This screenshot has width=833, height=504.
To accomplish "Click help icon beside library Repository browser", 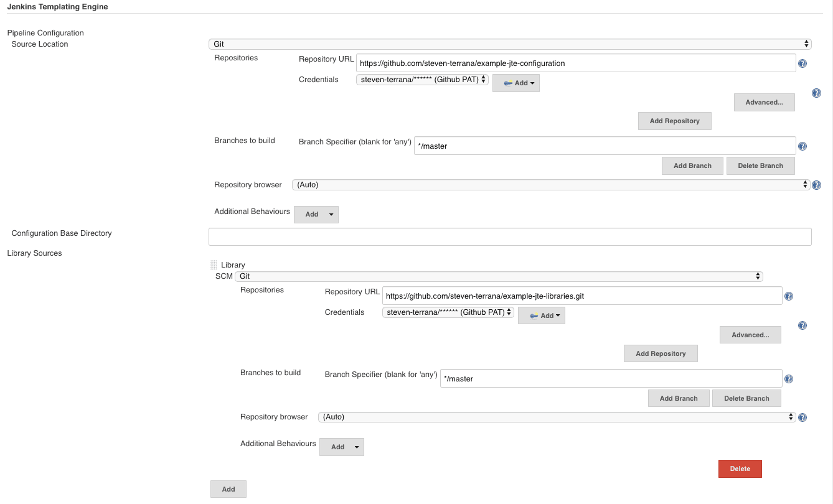I will 802,418.
